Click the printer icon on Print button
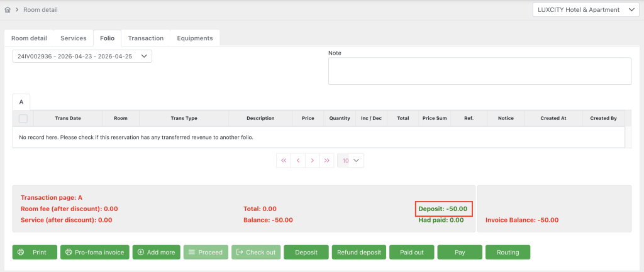The image size is (644, 272). click(21, 252)
